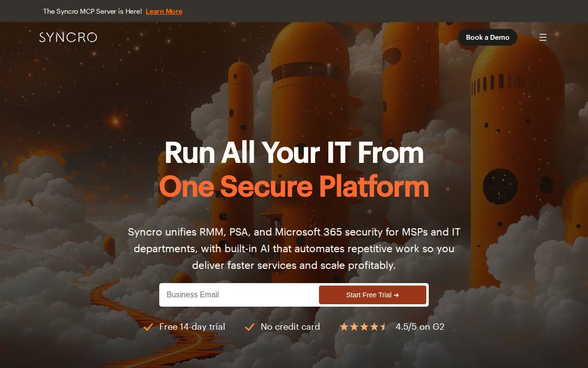Image resolution: width=588 pixels, height=368 pixels.
Task: Click the No credit card checkmark icon
Action: (x=249, y=327)
